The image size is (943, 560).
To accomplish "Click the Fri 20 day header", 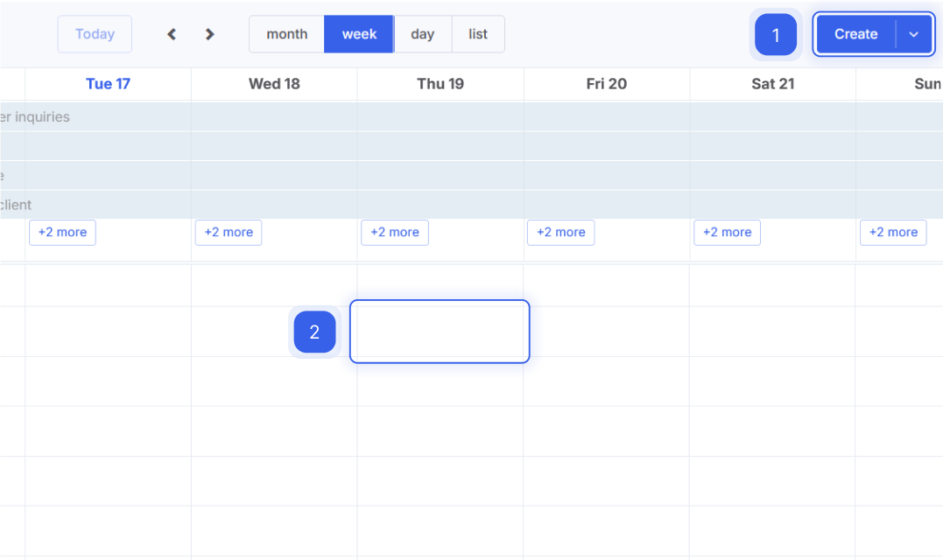I will pos(606,84).
